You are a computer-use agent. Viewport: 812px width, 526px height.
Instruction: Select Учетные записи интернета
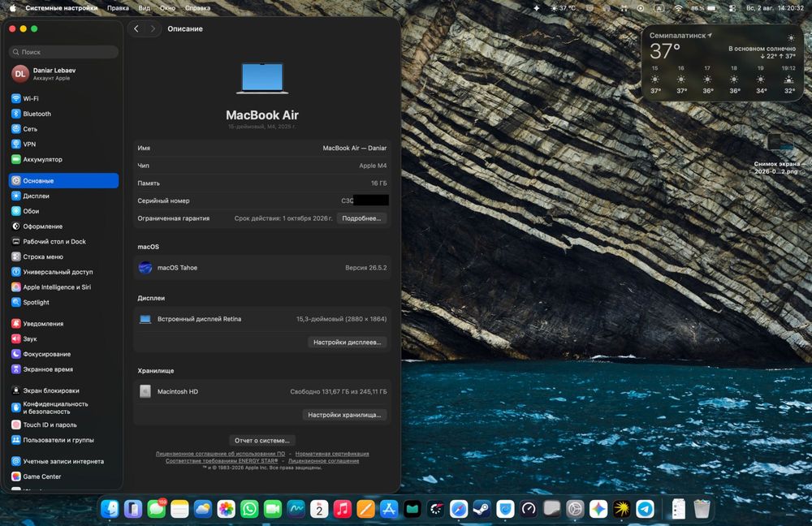coord(63,461)
